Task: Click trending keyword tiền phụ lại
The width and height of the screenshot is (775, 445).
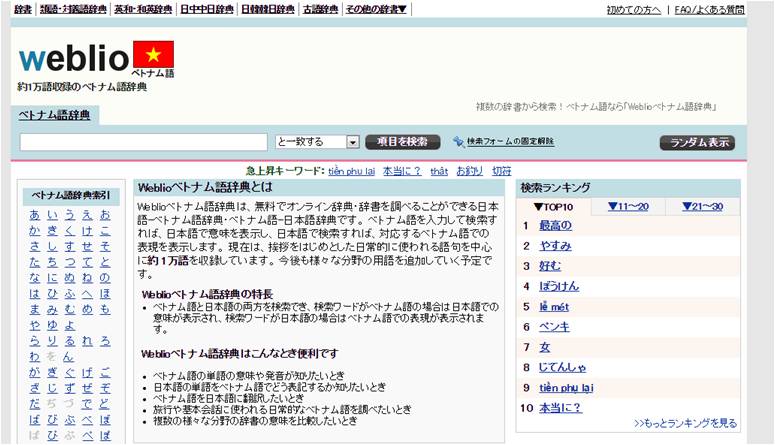Action: tap(351, 171)
